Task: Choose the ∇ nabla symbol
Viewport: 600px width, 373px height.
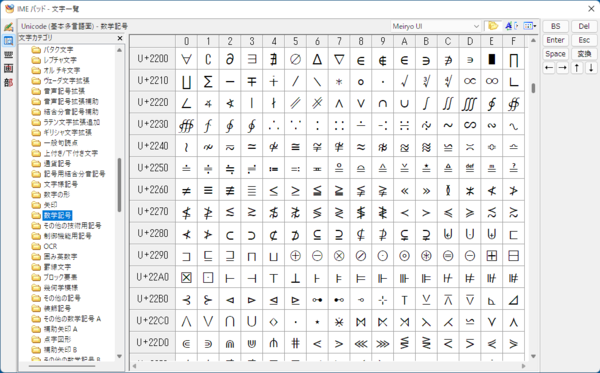Action: (x=339, y=59)
